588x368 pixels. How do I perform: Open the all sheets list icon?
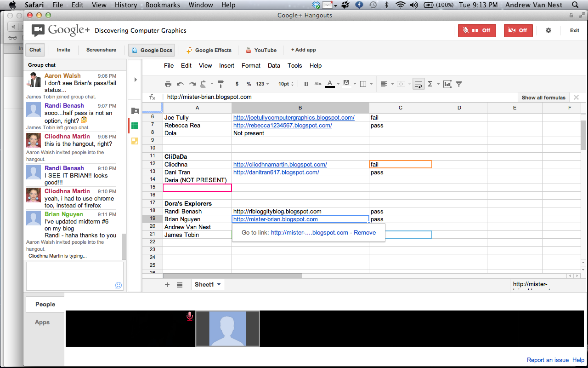click(180, 285)
